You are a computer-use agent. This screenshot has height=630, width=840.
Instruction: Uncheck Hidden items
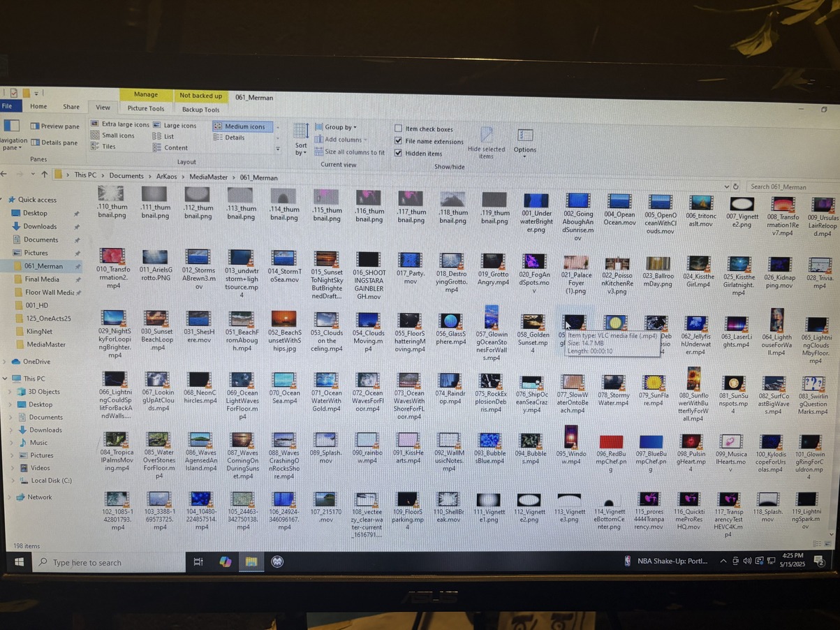pyautogui.click(x=399, y=153)
